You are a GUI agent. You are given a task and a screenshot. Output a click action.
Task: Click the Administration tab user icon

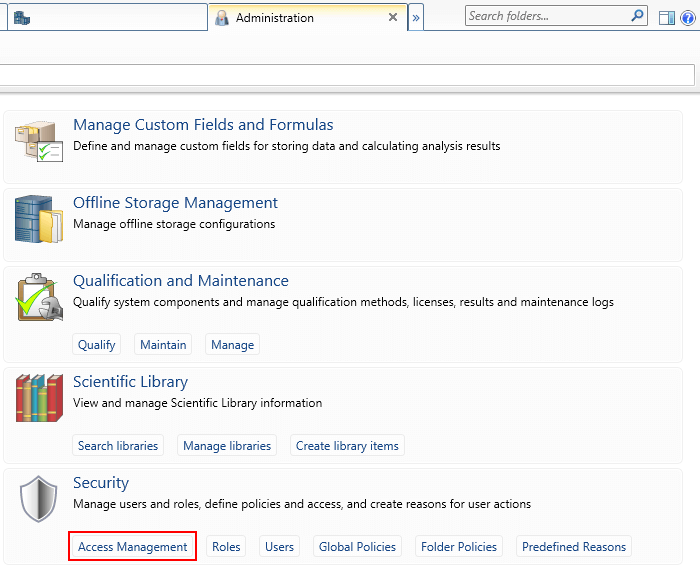(221, 18)
